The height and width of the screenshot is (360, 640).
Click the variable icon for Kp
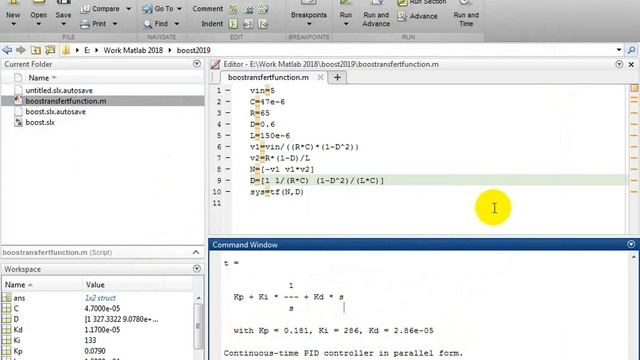tap(7, 351)
